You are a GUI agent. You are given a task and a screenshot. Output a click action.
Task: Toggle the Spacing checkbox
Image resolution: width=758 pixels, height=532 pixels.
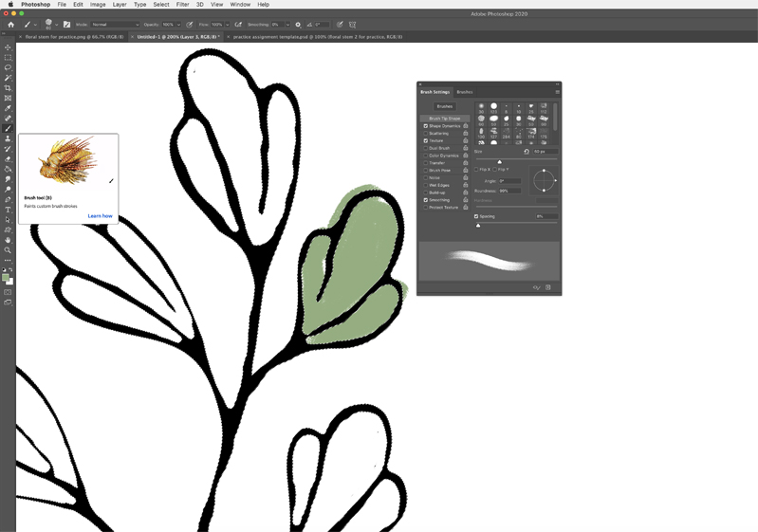[476, 216]
